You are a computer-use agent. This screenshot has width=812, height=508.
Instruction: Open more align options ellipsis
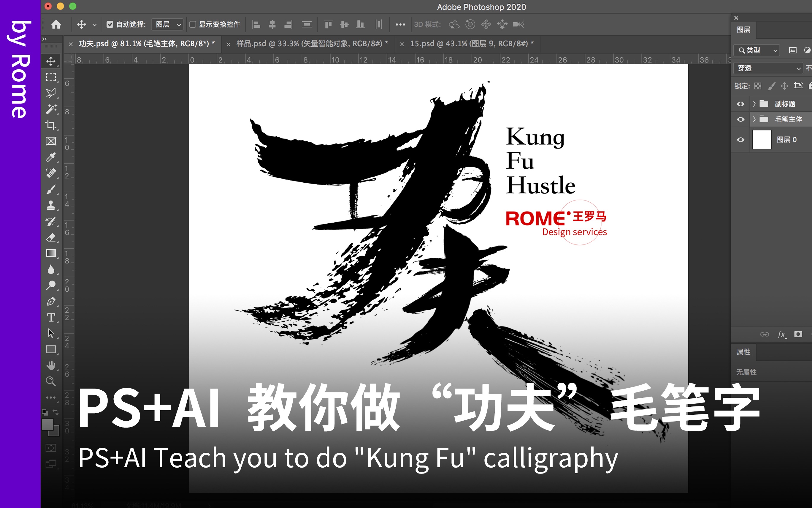(400, 25)
